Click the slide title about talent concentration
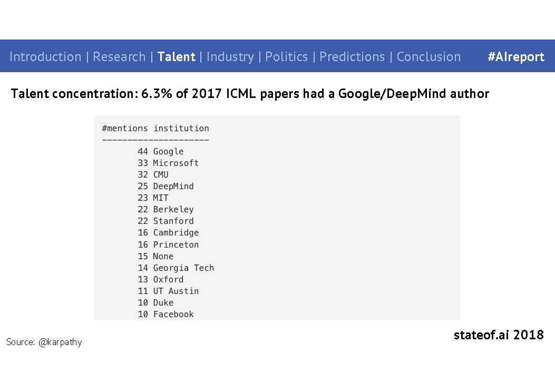This screenshot has height=392, width=555. [250, 94]
